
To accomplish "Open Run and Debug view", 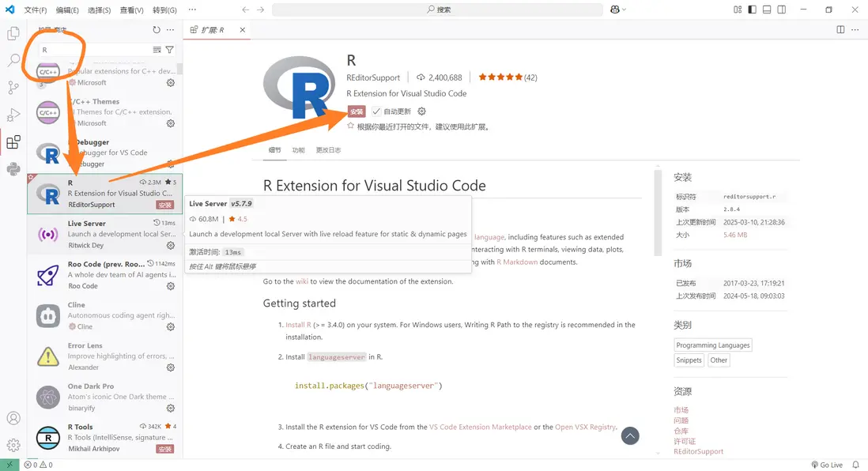I will tap(13, 115).
